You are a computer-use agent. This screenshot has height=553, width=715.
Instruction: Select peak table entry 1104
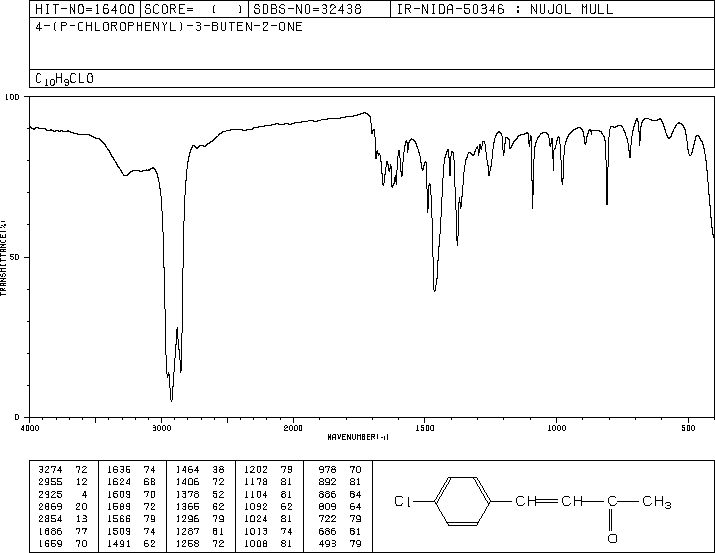(x=256, y=494)
